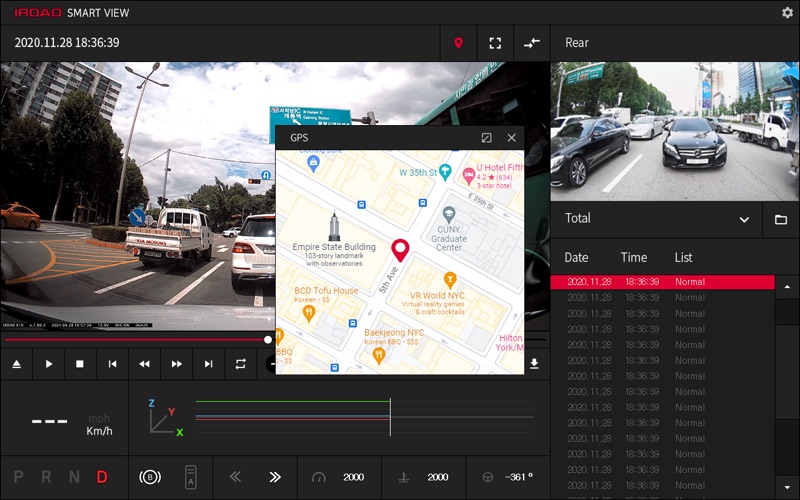Sort list by Date column
This screenshot has height=500, width=800.
[x=576, y=258]
